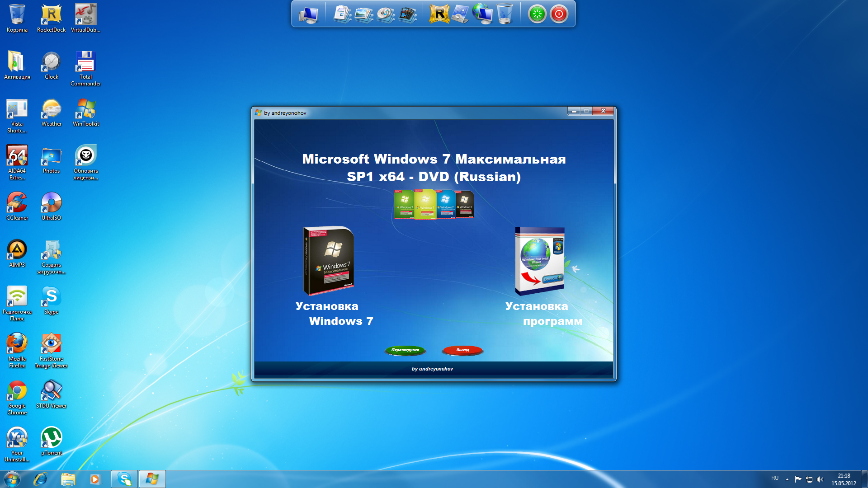
Task: Select the Google Chrome shortcut
Action: coord(17,398)
